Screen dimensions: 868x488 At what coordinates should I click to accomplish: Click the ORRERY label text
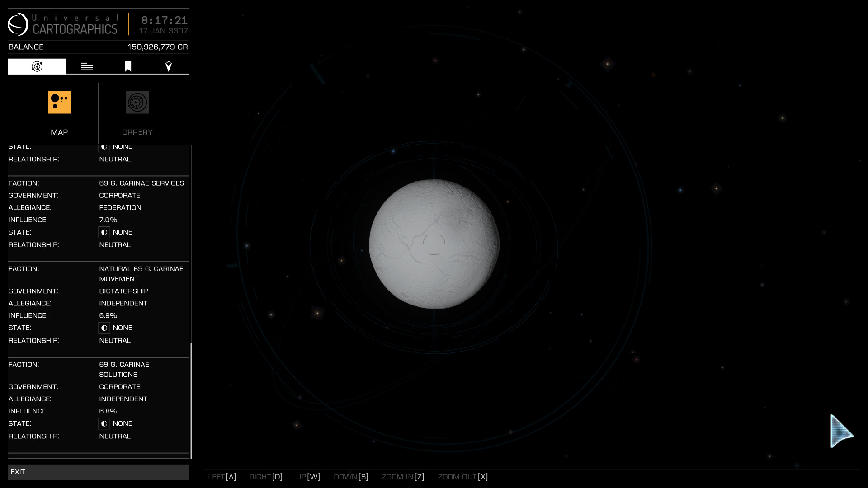137,132
